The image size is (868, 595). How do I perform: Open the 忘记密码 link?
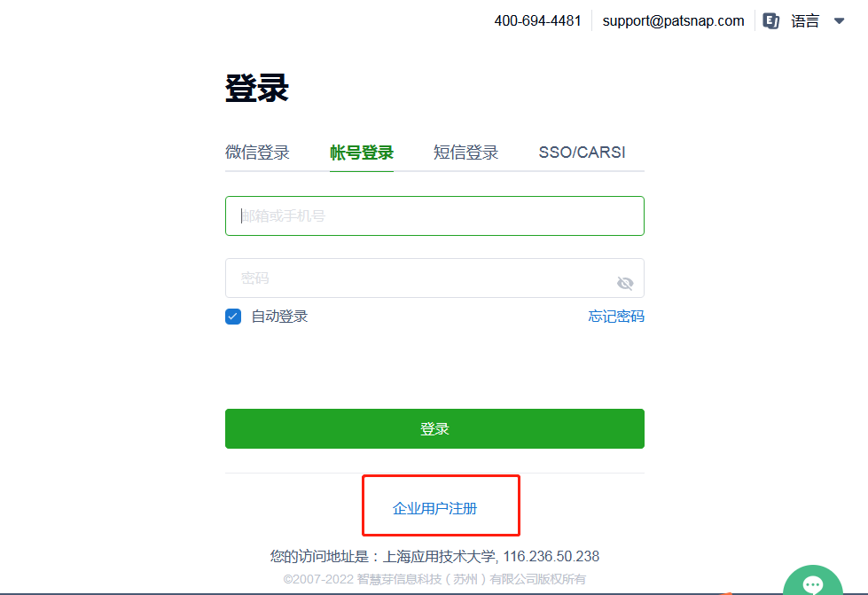pyautogui.click(x=616, y=317)
